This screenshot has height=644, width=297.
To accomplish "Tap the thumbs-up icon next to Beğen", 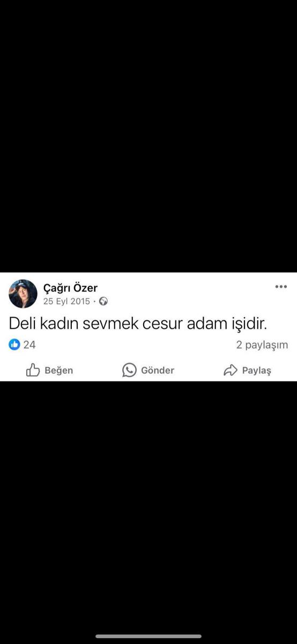I will tap(33, 370).
